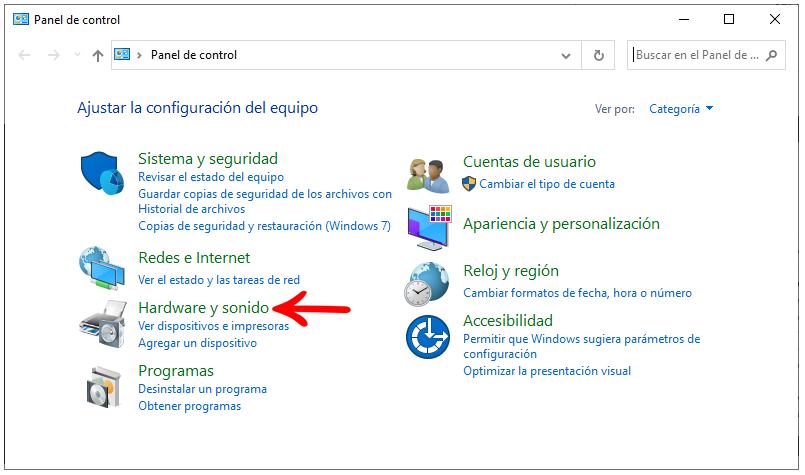Click Obtener programas link
Image resolution: width=805 pixels, height=475 pixels.
[x=189, y=406]
